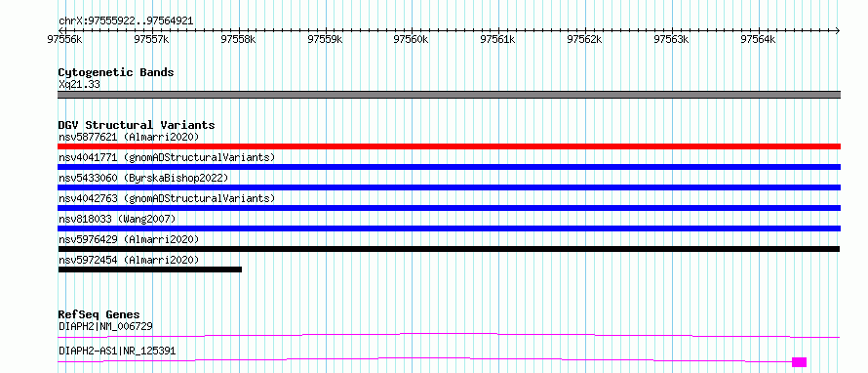The height and width of the screenshot is (373, 868).
Task: Open the nsv5433060 (ByrskaBishop2022) label
Action: click(x=143, y=178)
